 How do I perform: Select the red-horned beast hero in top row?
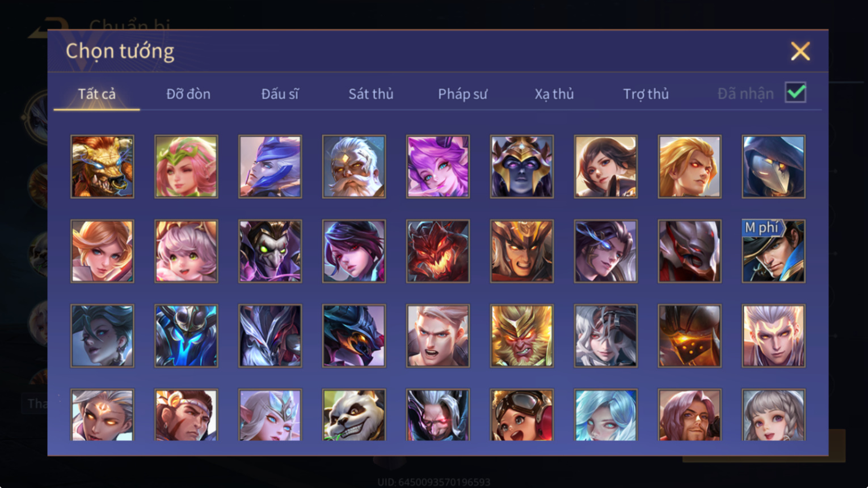tap(102, 167)
